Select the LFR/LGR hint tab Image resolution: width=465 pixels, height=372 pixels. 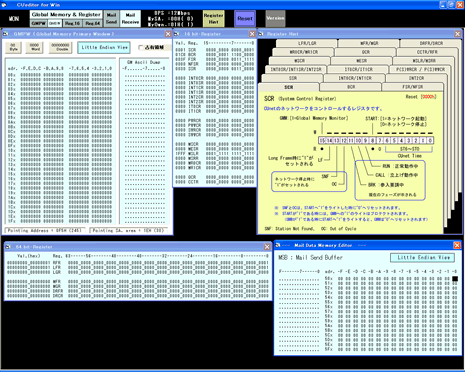tap(307, 43)
